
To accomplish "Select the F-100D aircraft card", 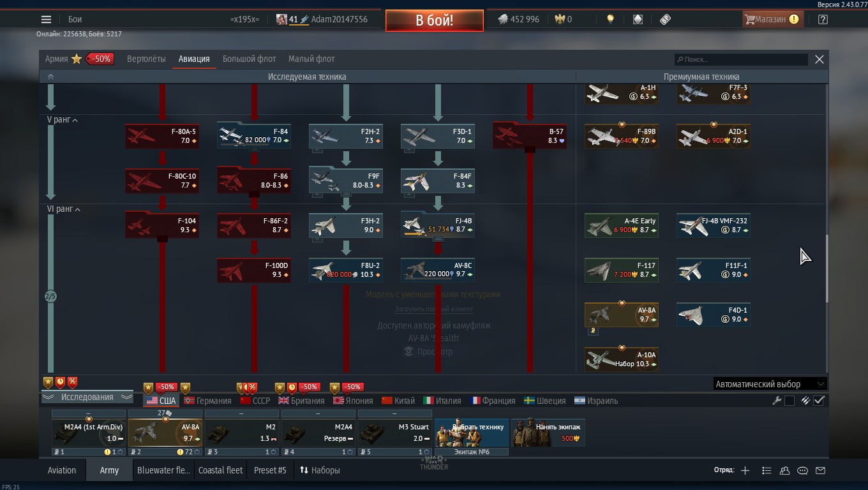I will [x=254, y=270].
